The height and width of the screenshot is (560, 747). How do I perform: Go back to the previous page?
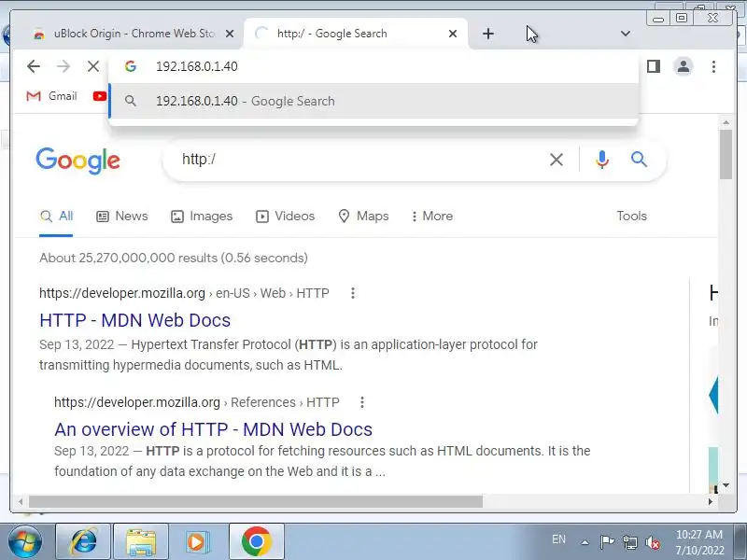[34, 66]
